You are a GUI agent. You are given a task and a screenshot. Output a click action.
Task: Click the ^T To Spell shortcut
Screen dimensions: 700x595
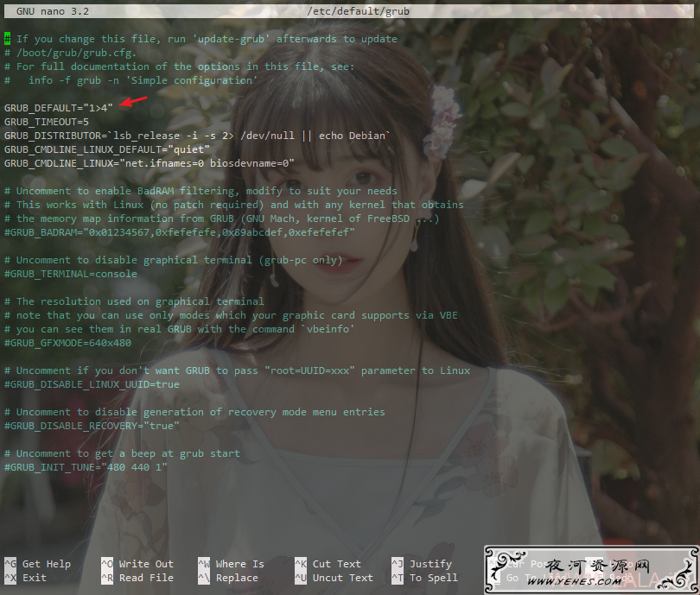[425, 578]
